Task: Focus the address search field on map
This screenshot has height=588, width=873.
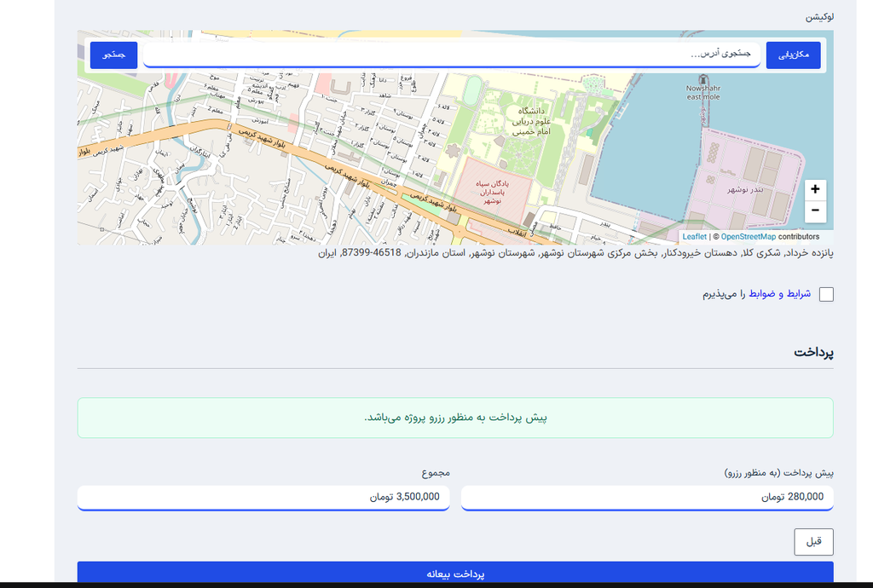Action: point(452,55)
